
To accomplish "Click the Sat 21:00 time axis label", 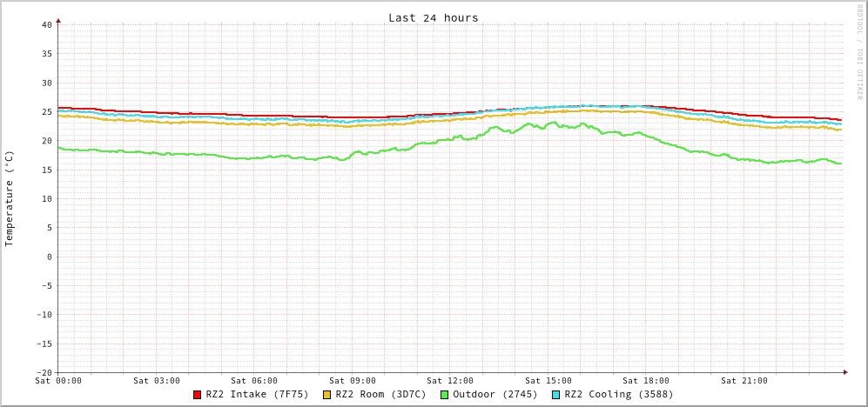I will click(744, 381).
